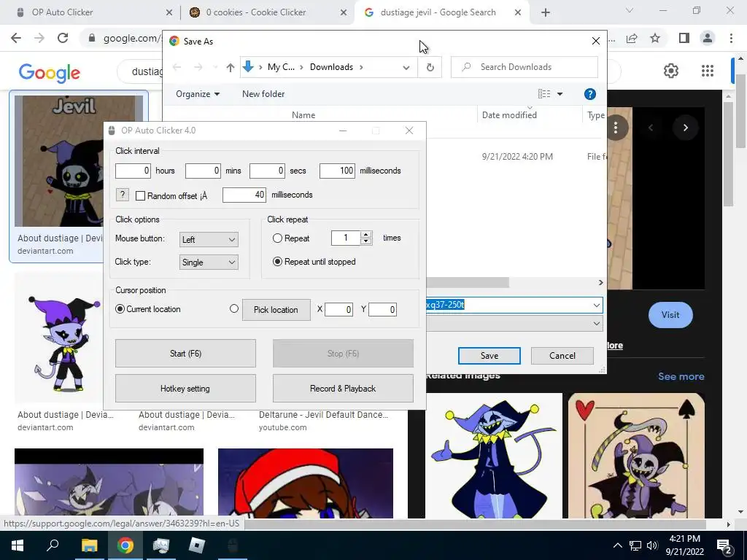Open Hotkey setting
This screenshot has width=747, height=560.
[x=185, y=389]
